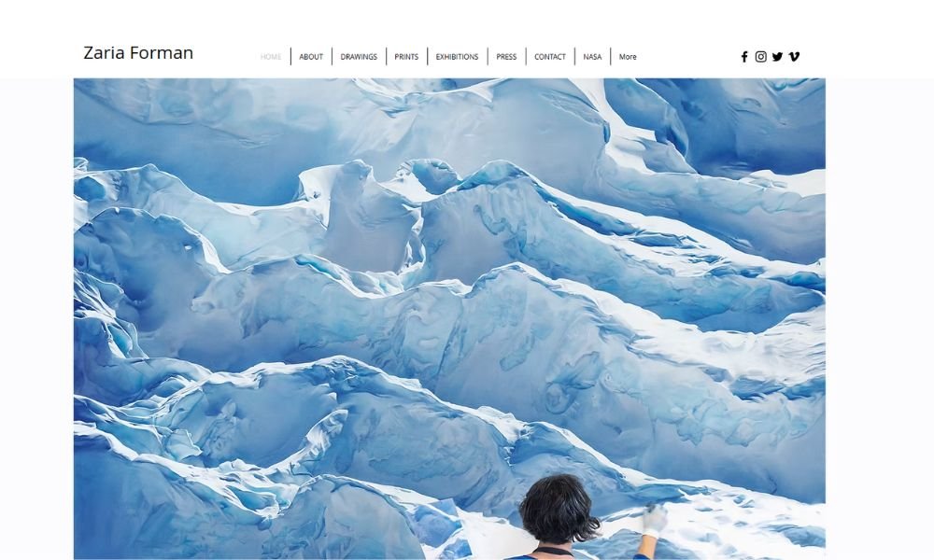Open the NASA page
This screenshot has height=560, width=934.
(592, 57)
